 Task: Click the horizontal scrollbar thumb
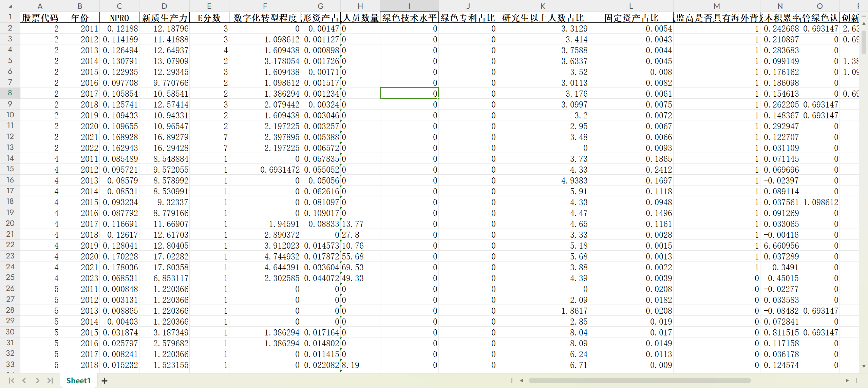(x=639, y=381)
